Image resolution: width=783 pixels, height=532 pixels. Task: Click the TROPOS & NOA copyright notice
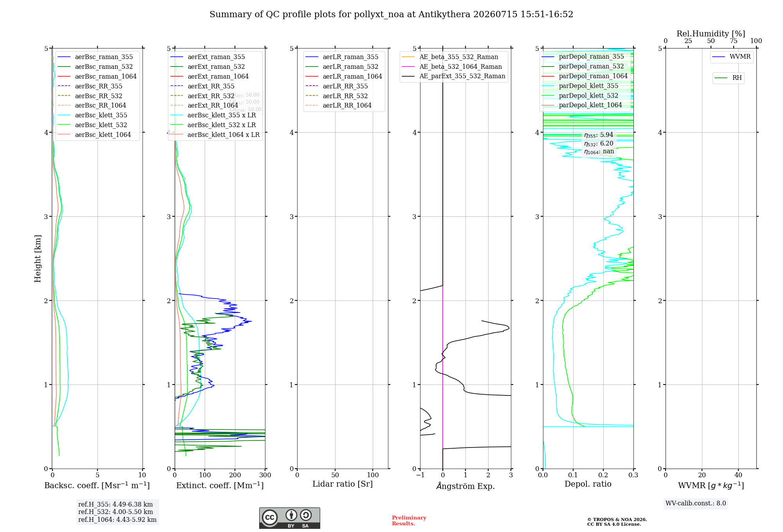click(617, 522)
